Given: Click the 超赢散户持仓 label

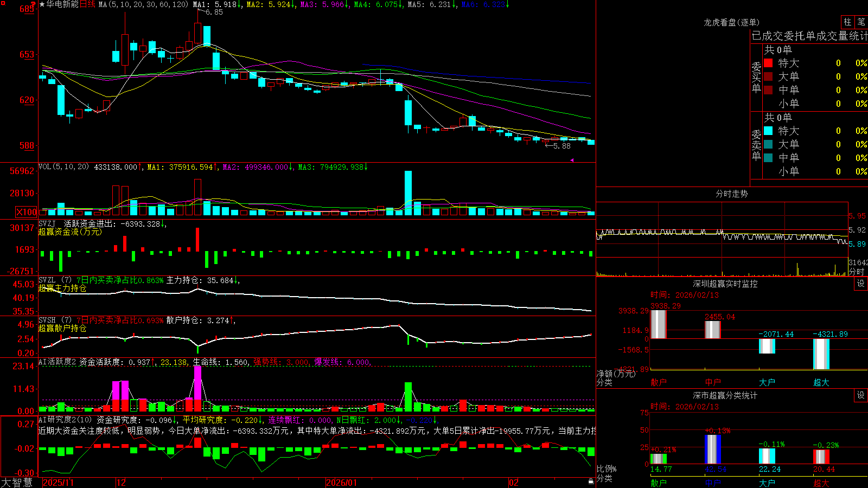Looking at the screenshot, I should (x=62, y=328).
